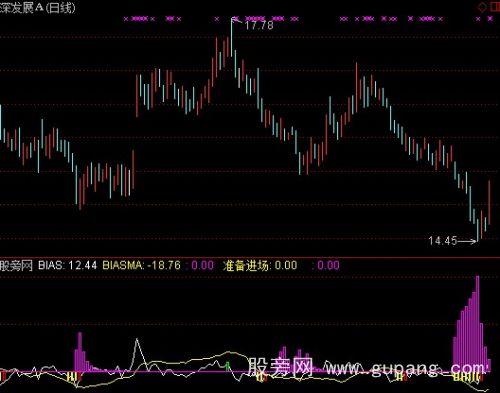
Task: Click the tallest purple histogram bar in the BIAS panel
Action: [x=478, y=323]
